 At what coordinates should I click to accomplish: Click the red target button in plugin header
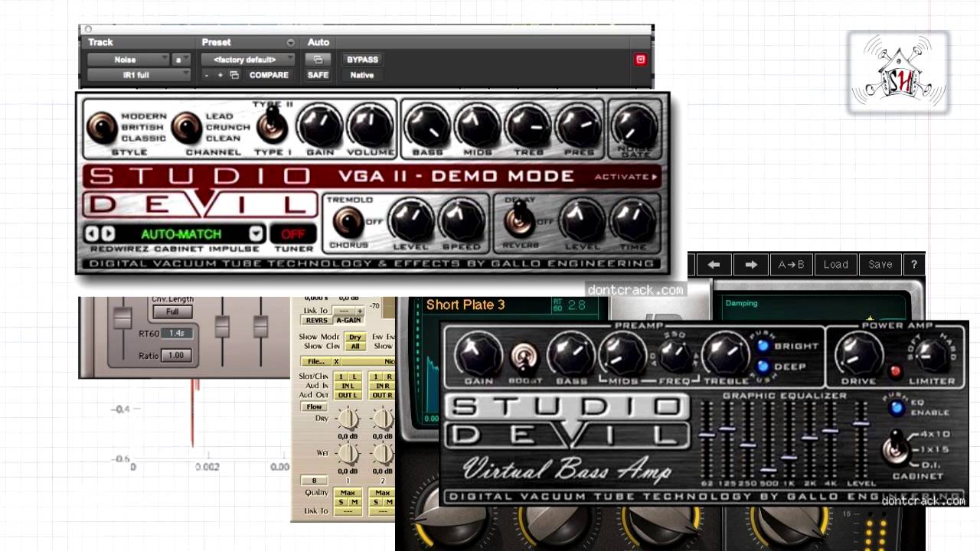tap(641, 60)
